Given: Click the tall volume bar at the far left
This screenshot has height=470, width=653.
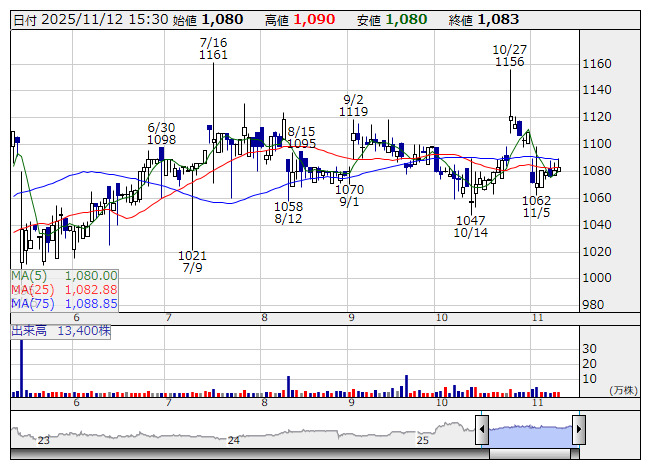Looking at the screenshot, I should (x=22, y=368).
